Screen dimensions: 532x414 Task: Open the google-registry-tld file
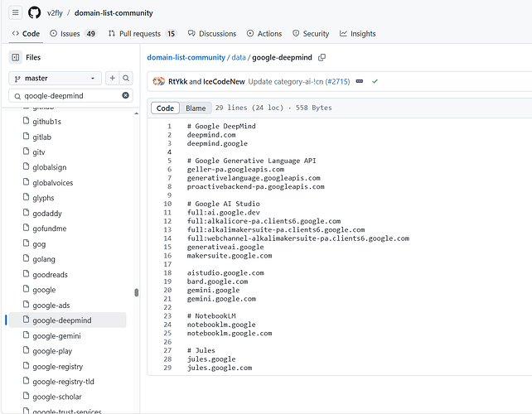pos(63,382)
